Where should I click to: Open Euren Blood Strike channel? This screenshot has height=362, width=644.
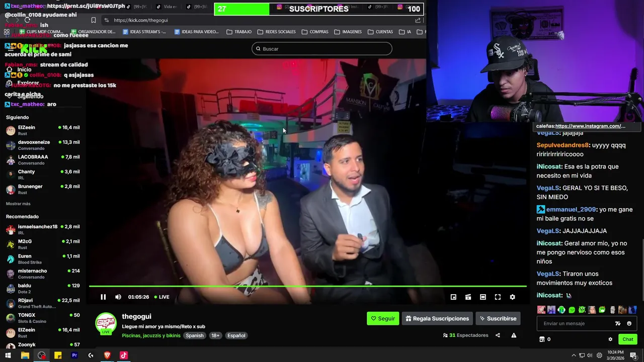(x=43, y=259)
